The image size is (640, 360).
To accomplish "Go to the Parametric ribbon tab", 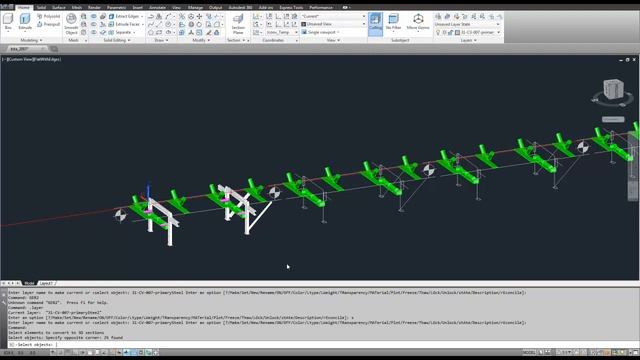I will 117,7.
